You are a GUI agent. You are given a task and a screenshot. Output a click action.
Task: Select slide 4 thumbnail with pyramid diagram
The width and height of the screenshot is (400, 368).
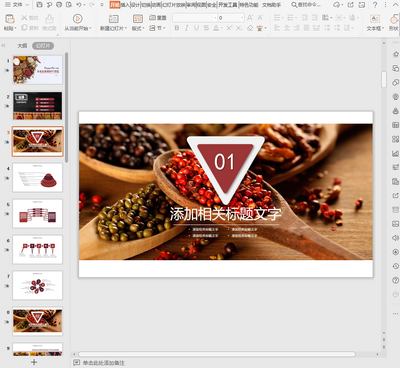click(x=37, y=178)
